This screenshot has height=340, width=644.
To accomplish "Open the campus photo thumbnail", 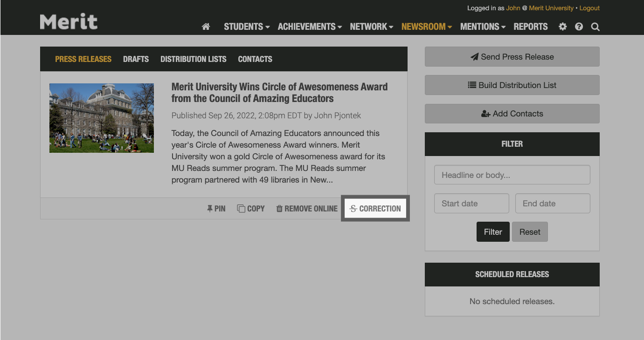I will point(102,118).
